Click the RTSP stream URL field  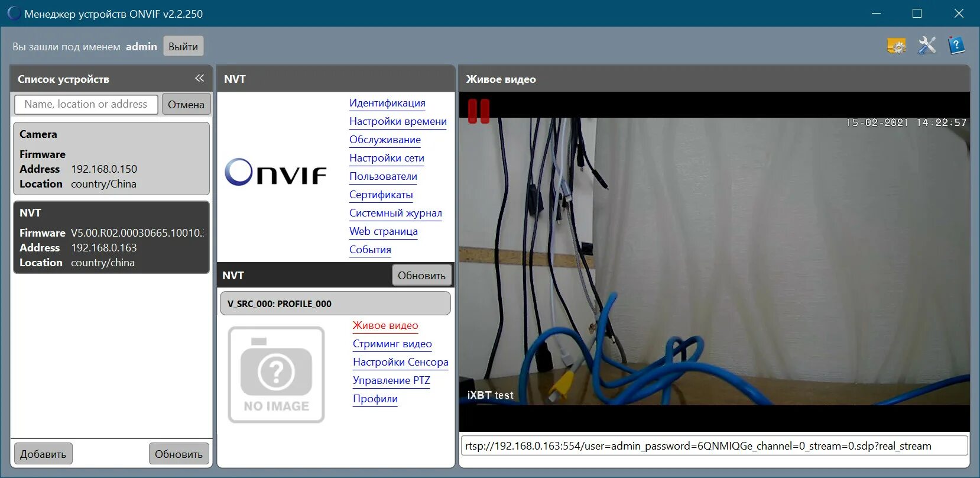(714, 446)
